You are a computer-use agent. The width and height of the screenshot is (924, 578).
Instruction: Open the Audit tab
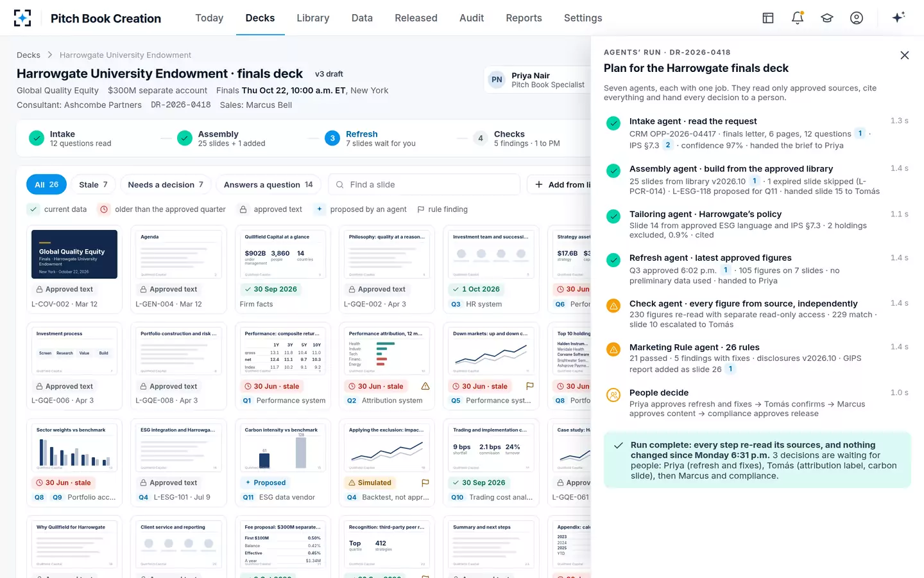point(472,18)
